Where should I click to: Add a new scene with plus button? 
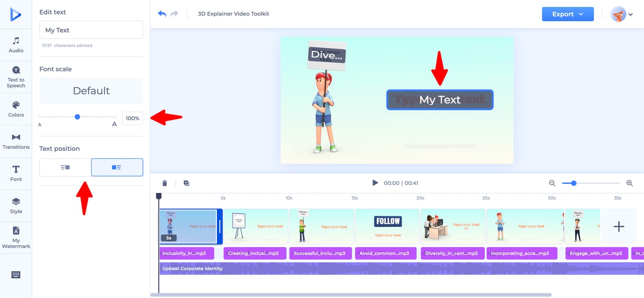pyautogui.click(x=619, y=226)
